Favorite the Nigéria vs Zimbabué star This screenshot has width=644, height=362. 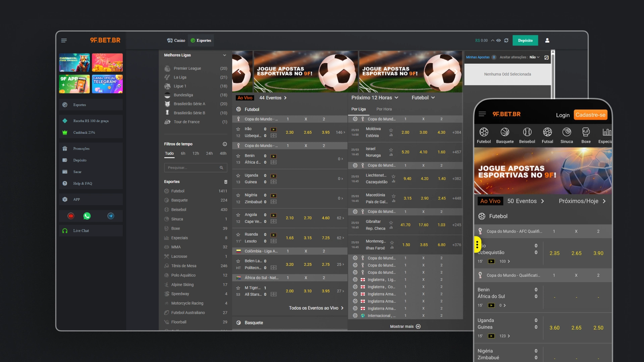coord(238,195)
